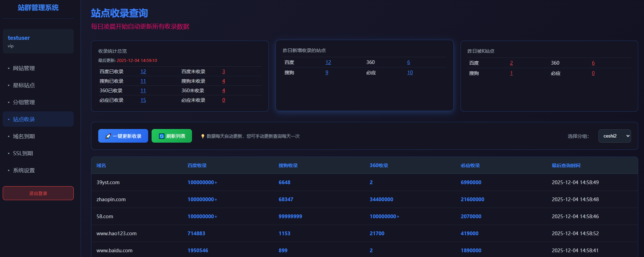The image size is (644, 257).
Task: Go to 星标站点 sidebar item
Action: coord(38,85)
